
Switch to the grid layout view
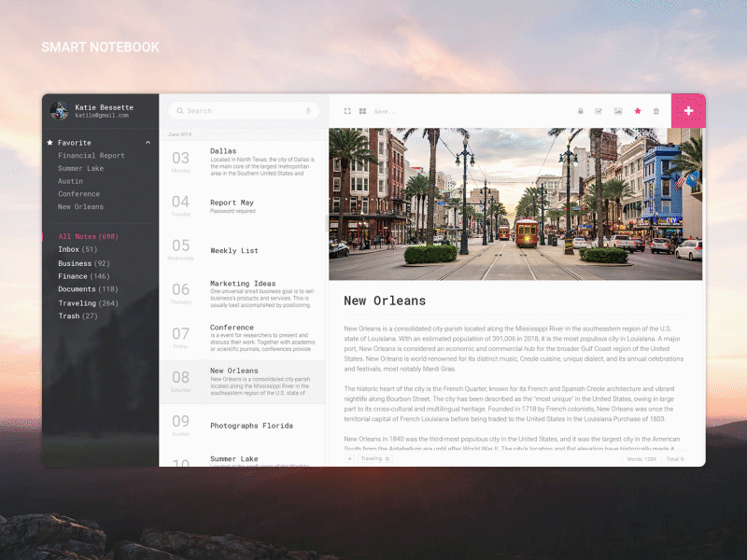tap(362, 111)
